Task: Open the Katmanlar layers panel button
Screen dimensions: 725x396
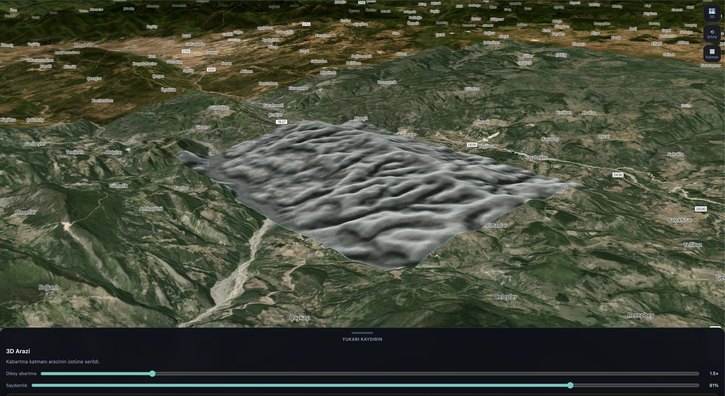Action: coord(712,54)
